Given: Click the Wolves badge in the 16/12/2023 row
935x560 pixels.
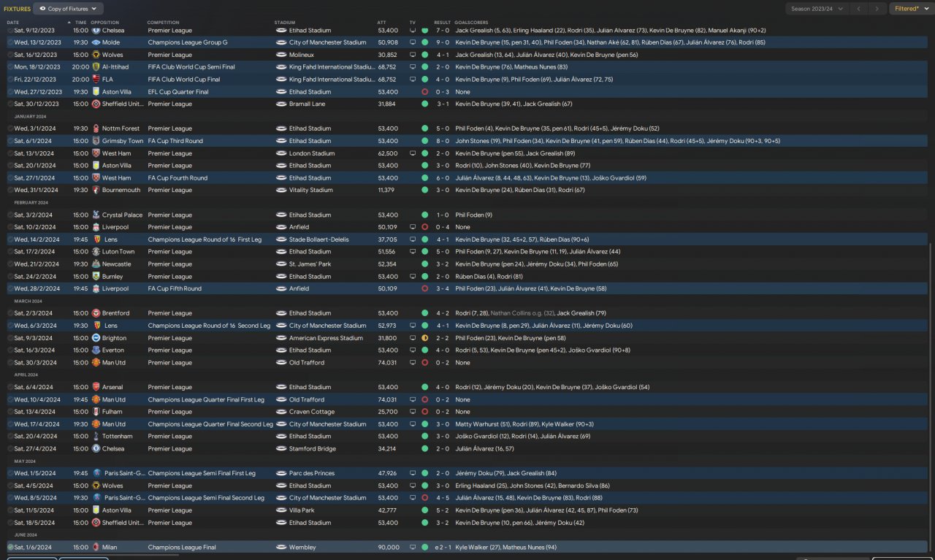Looking at the screenshot, I should tap(96, 55).
